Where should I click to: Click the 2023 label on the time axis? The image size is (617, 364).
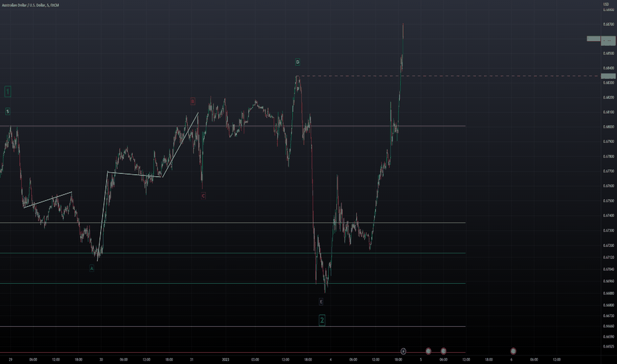[226, 359]
